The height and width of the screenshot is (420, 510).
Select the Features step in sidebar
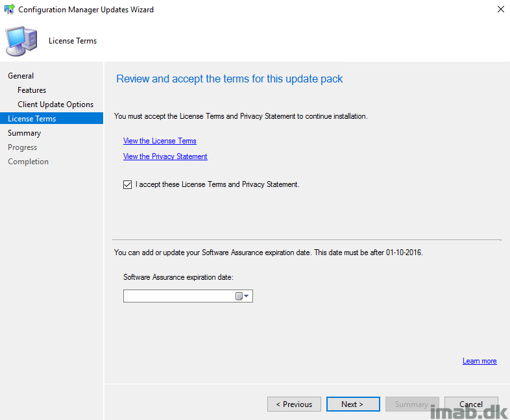tap(32, 90)
